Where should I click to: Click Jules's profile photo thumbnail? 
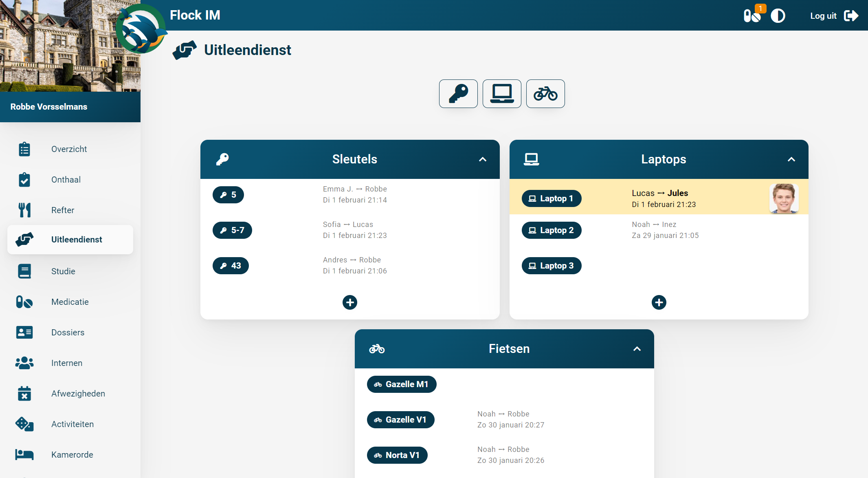(x=784, y=198)
